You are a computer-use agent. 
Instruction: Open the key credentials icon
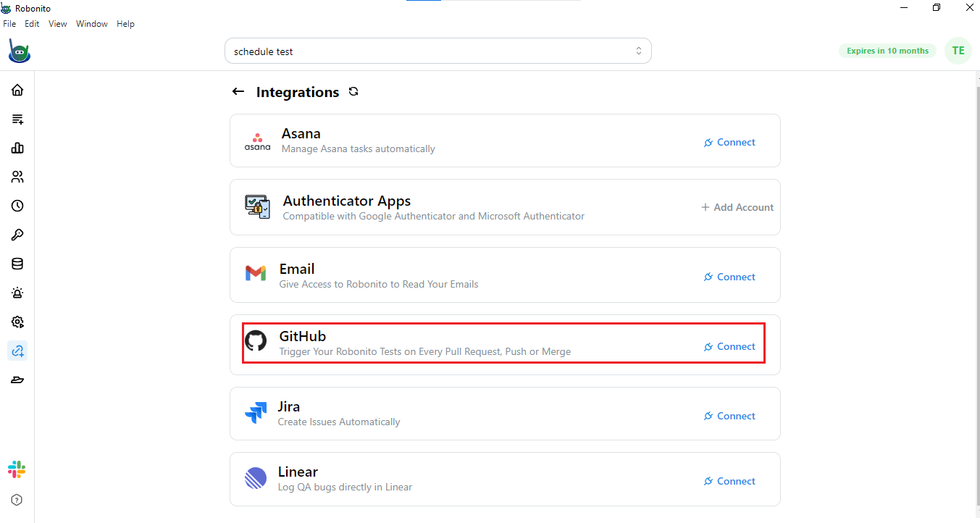[17, 235]
